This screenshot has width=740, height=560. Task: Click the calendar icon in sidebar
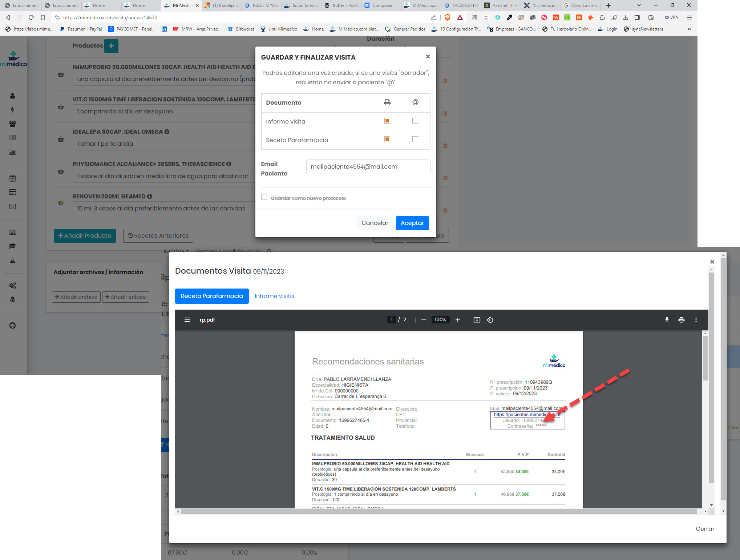13,178
